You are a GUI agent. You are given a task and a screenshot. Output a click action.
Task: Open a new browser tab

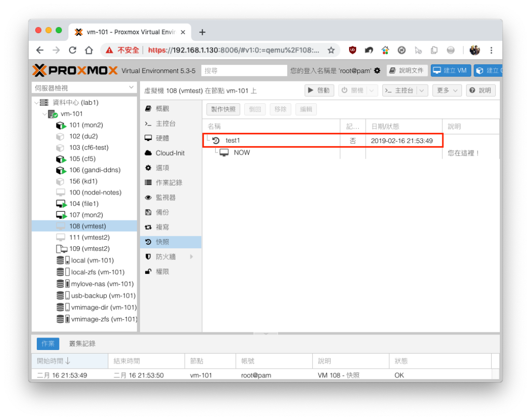point(202,32)
